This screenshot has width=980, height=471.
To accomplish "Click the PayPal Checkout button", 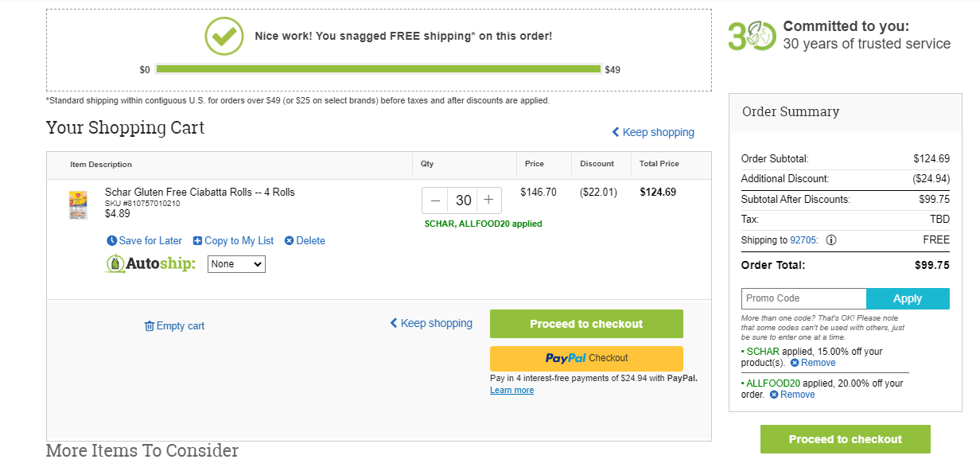I will pos(586,358).
